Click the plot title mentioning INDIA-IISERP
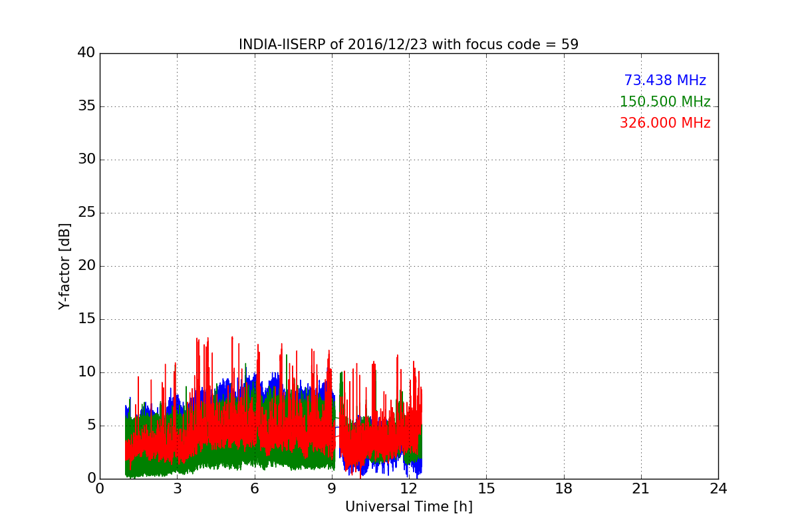This screenshot has height=532, width=798. point(408,45)
